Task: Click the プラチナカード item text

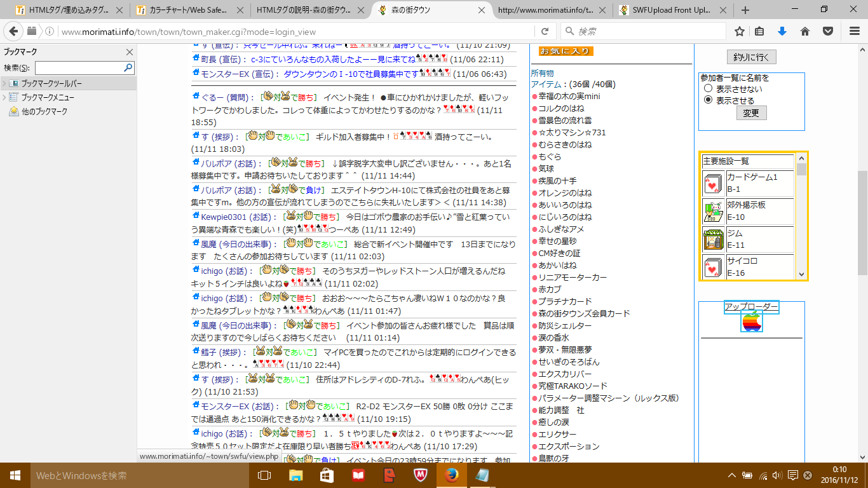Action: tap(565, 301)
